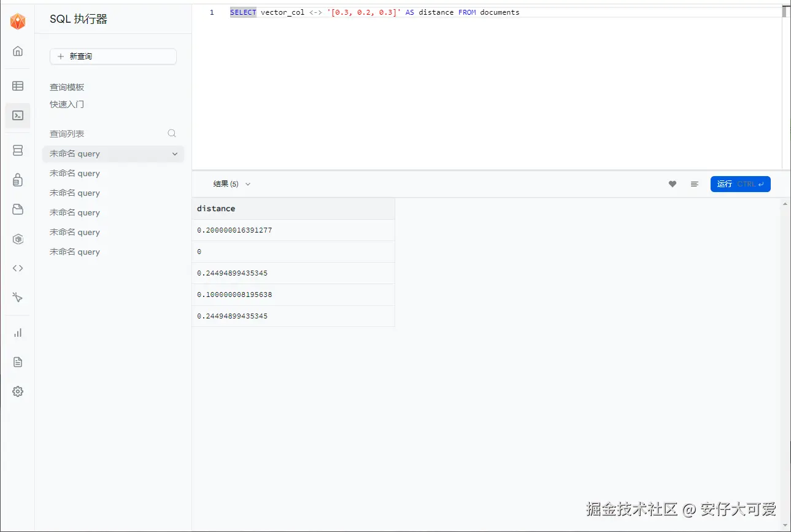This screenshot has width=791, height=532.
Task: Click the 新查询 button
Action: click(x=113, y=56)
